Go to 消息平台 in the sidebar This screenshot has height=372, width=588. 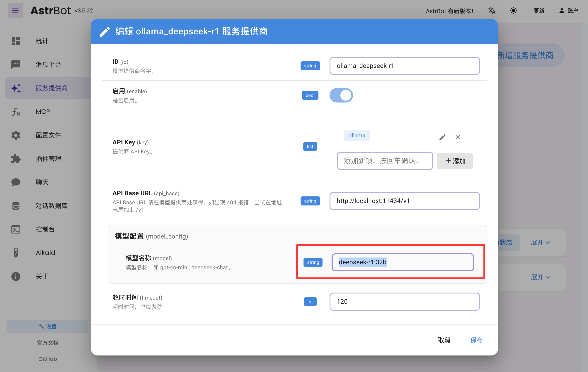pyautogui.click(x=48, y=64)
